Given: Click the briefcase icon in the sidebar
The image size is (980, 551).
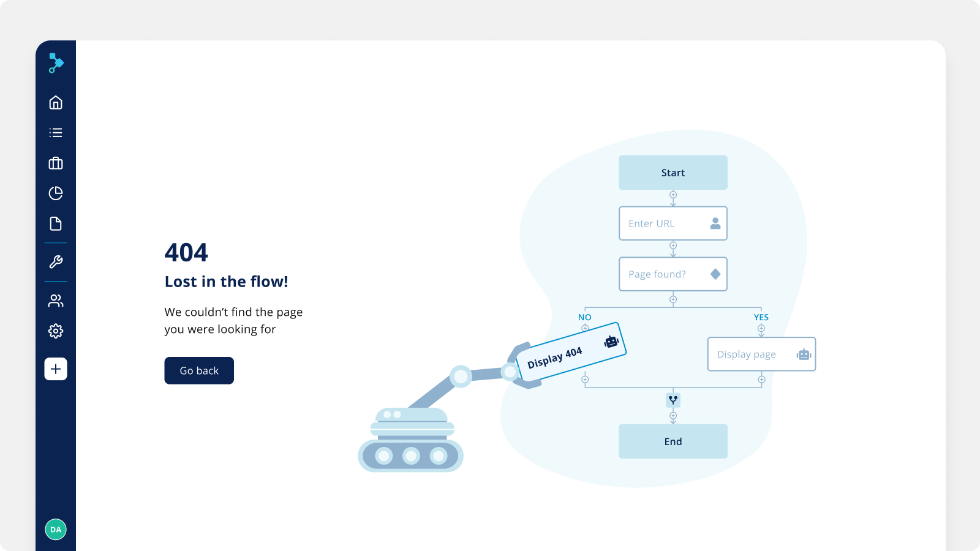Looking at the screenshot, I should coord(56,163).
